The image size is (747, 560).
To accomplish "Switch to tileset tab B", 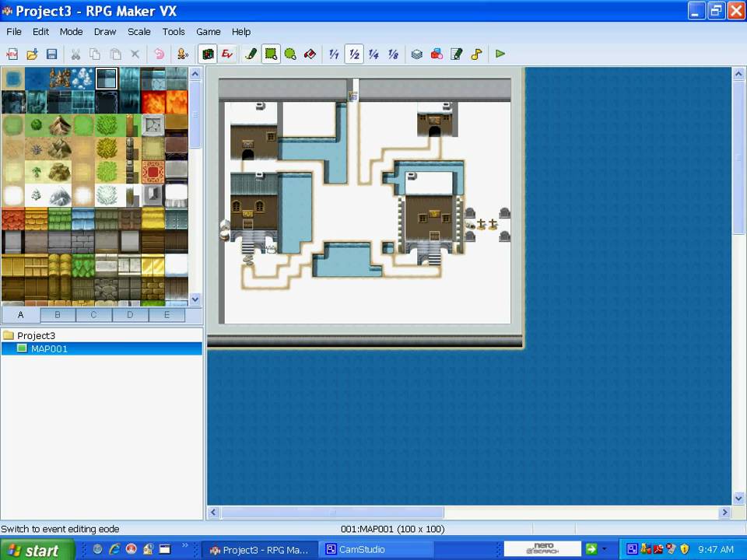I will [x=58, y=315].
